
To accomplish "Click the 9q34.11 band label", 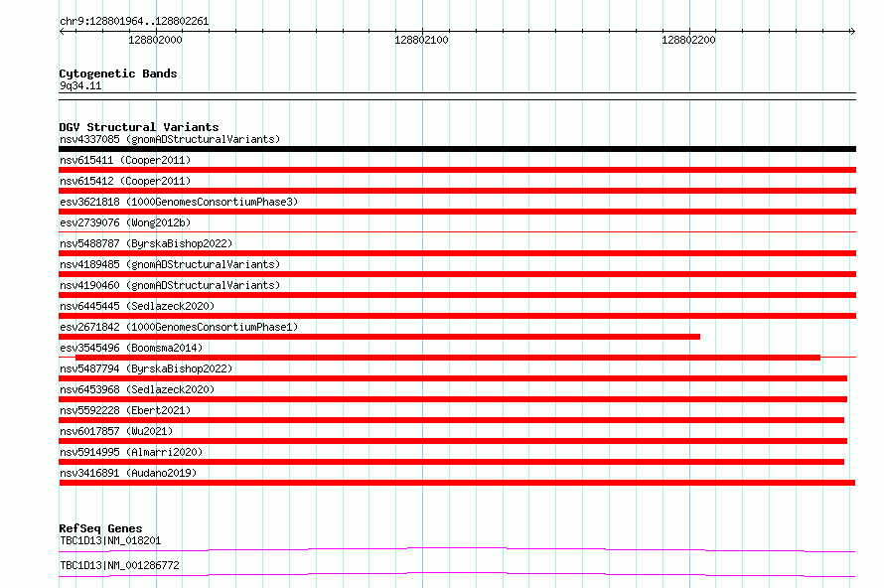I will tap(80, 85).
